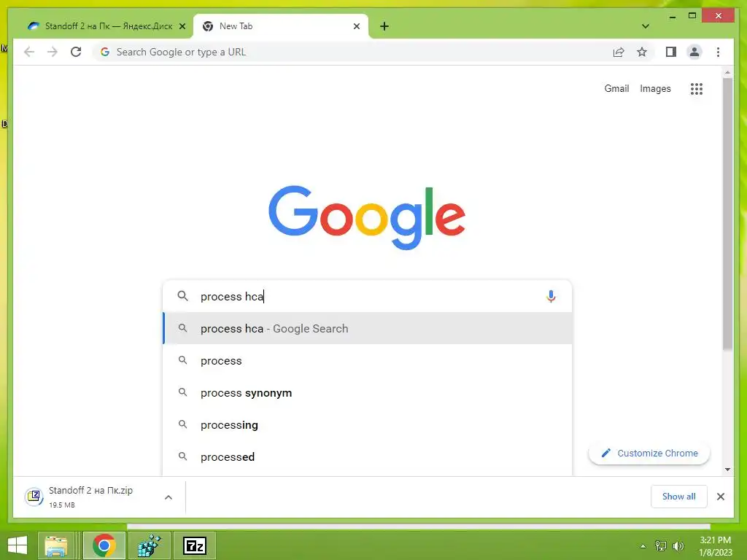Viewport: 747px width, 560px height.
Task: Open the Google apps grid
Action: pyautogui.click(x=697, y=88)
